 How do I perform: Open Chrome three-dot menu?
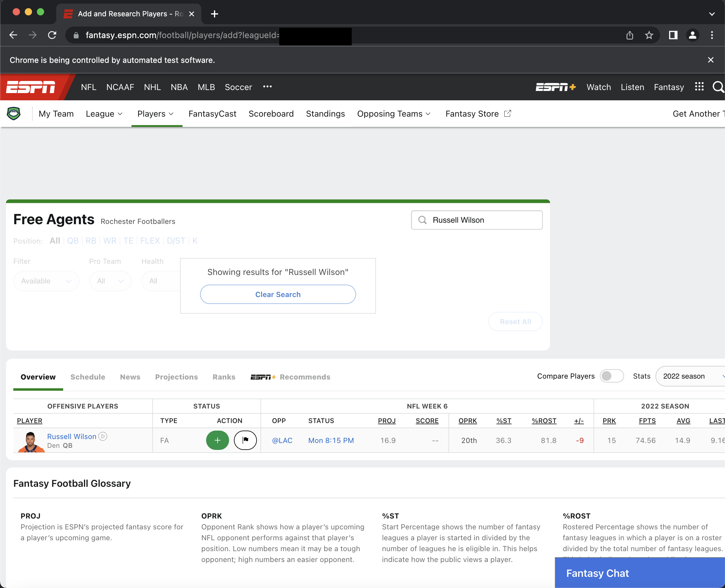[x=712, y=35]
